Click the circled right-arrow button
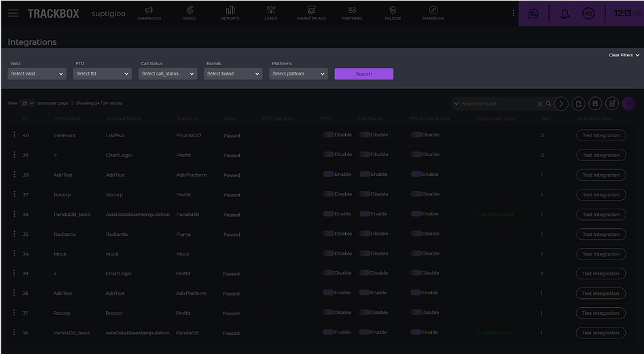 point(561,104)
